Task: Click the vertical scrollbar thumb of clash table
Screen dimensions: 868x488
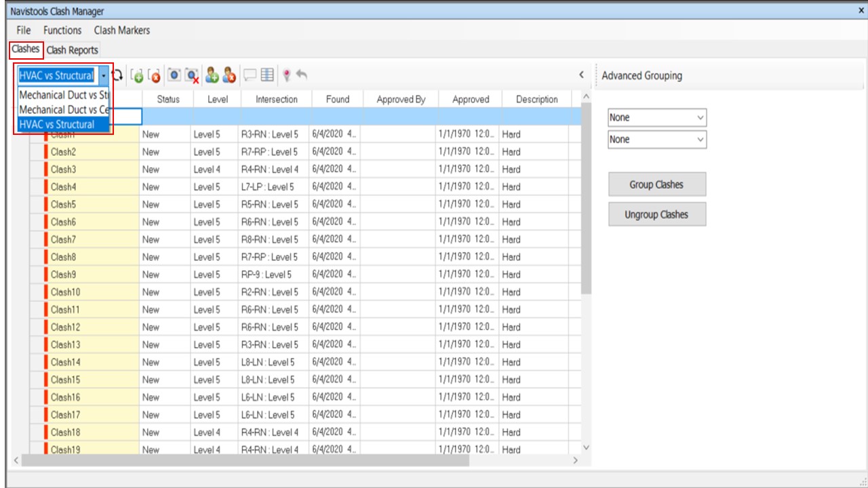Action: click(587, 200)
